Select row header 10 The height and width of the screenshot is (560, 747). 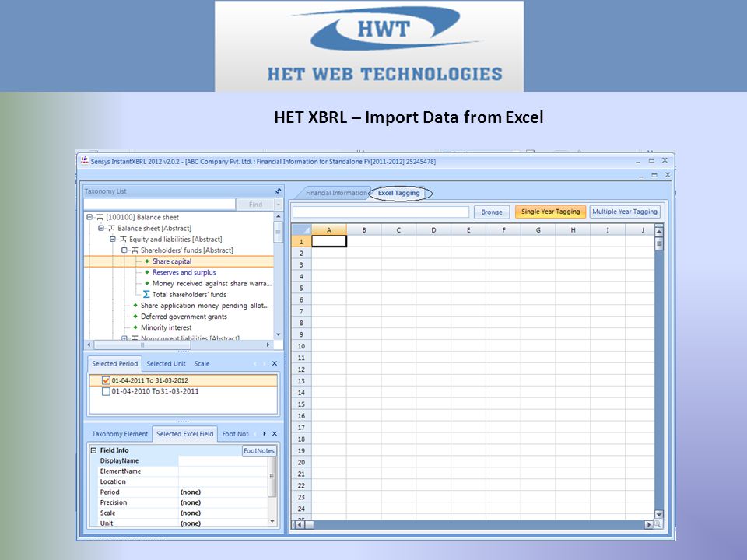(x=301, y=346)
